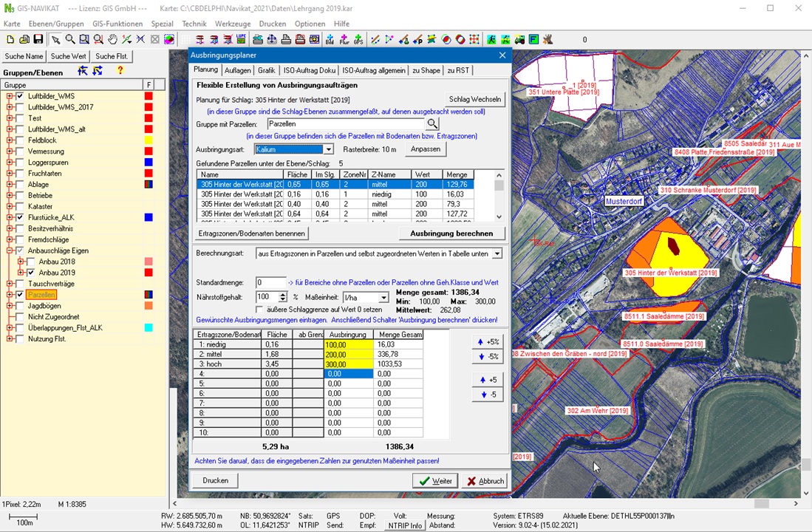Select the arrow pointer tool
The height and width of the screenshot is (532, 812).
(55, 39)
